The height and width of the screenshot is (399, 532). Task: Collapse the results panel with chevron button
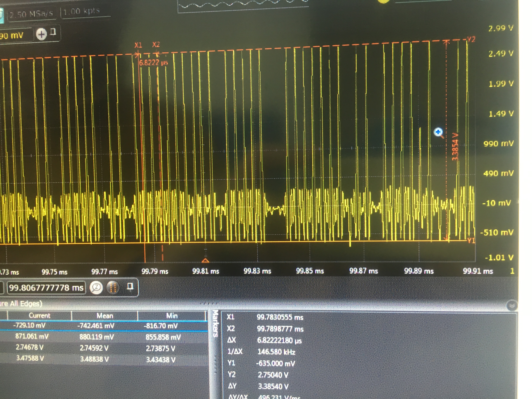[x=512, y=305]
